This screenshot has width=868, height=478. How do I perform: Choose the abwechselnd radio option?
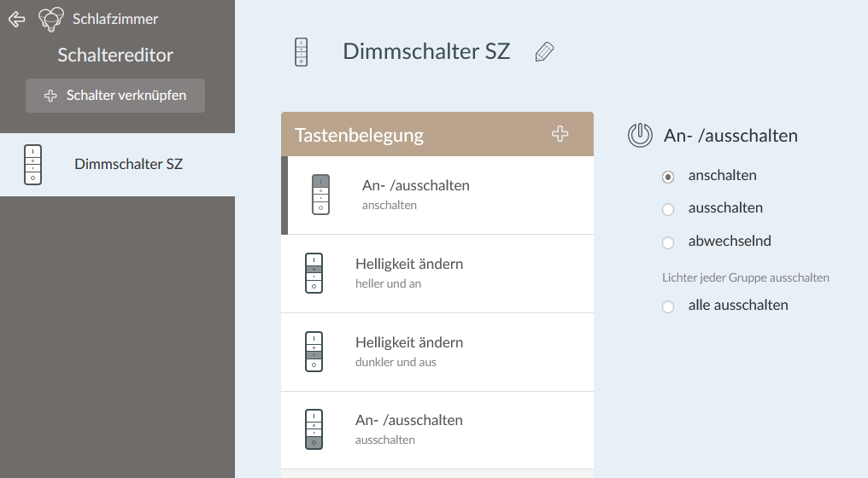(668, 242)
